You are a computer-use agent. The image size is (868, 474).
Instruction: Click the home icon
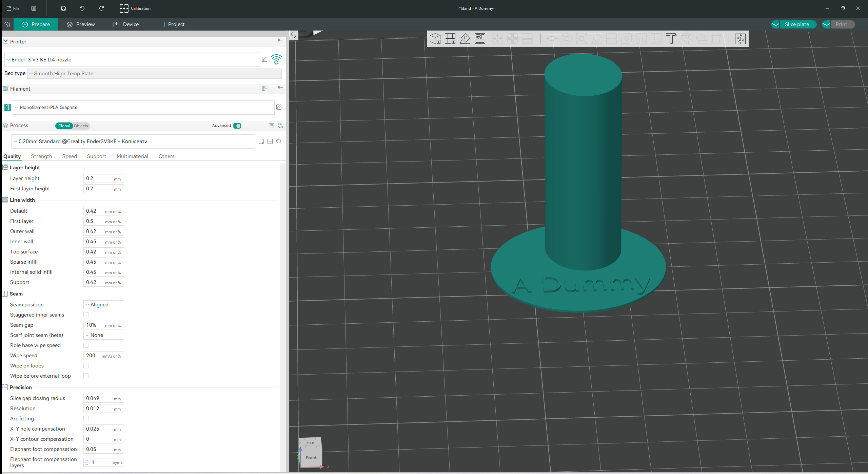[6, 24]
